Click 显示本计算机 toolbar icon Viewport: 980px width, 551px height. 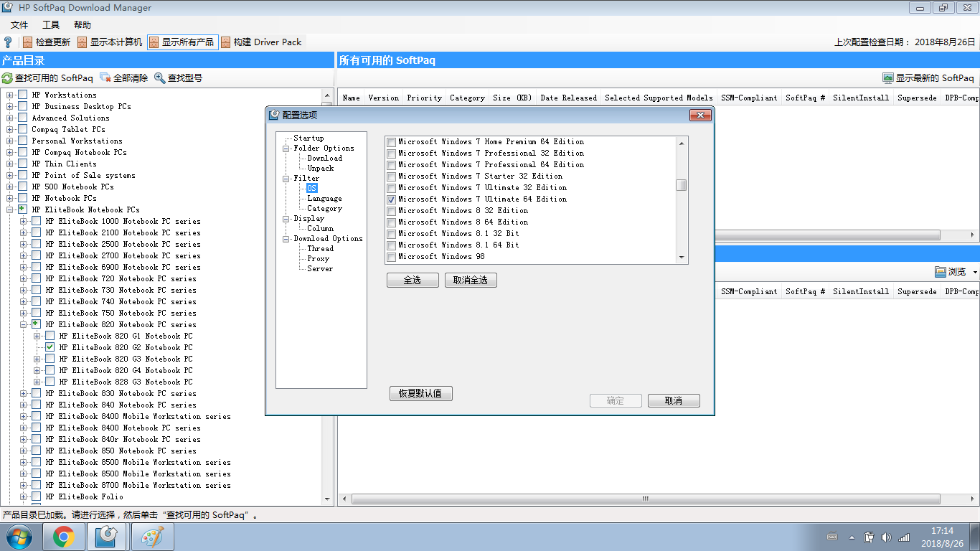pyautogui.click(x=82, y=42)
